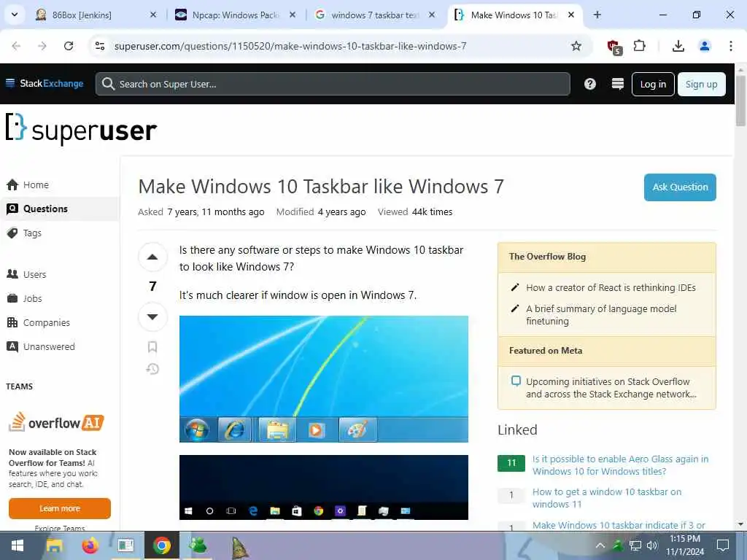Click the Super User logo

pos(81,128)
